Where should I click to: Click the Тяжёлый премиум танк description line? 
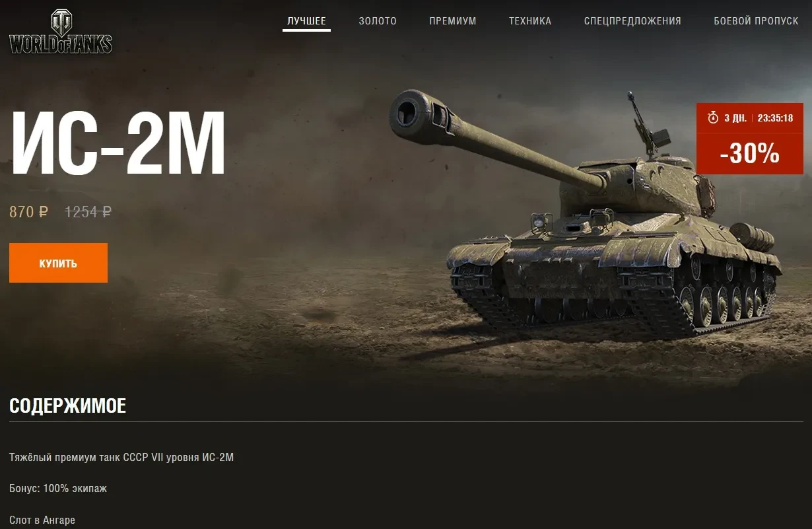(121, 457)
